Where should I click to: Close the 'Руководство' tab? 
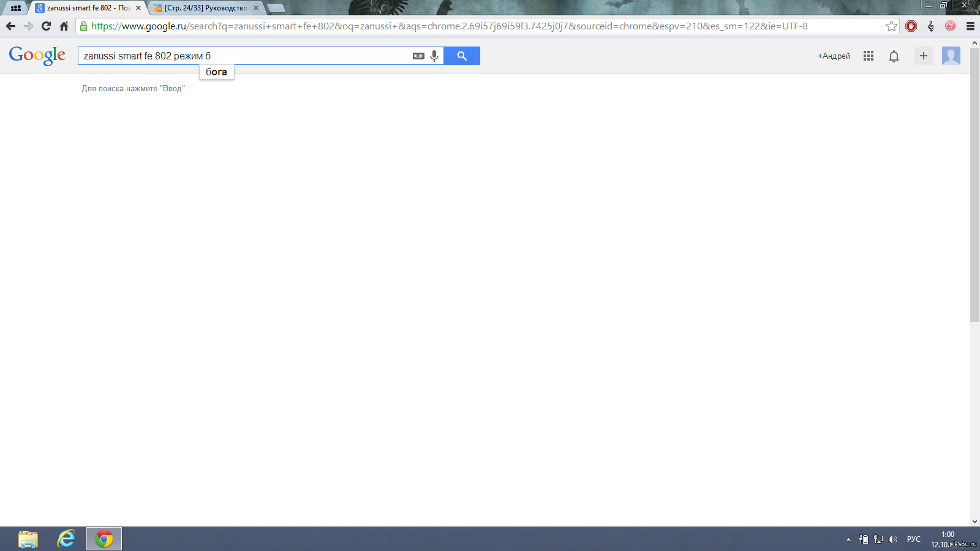[256, 8]
